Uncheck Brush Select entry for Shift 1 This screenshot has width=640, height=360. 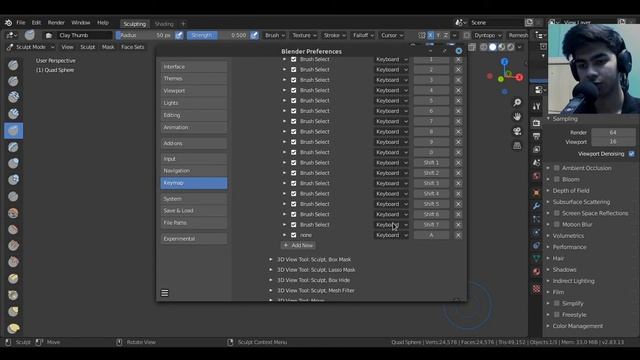293,162
